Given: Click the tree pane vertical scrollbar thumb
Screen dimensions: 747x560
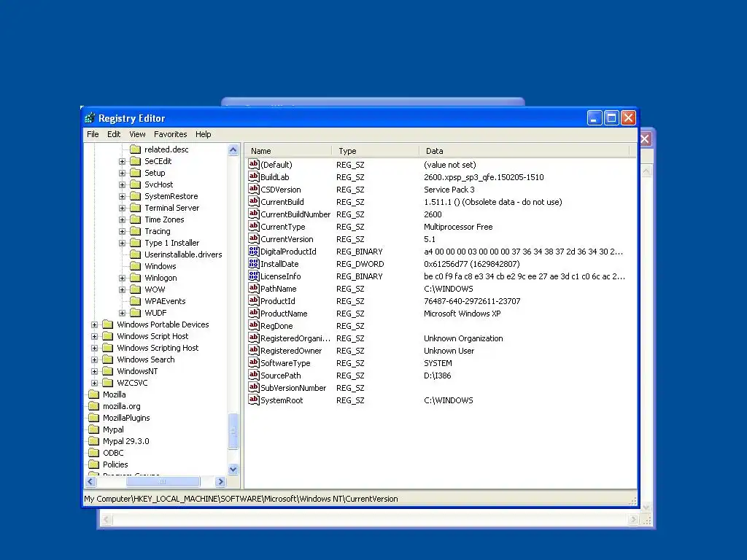Looking at the screenshot, I should tap(233, 432).
